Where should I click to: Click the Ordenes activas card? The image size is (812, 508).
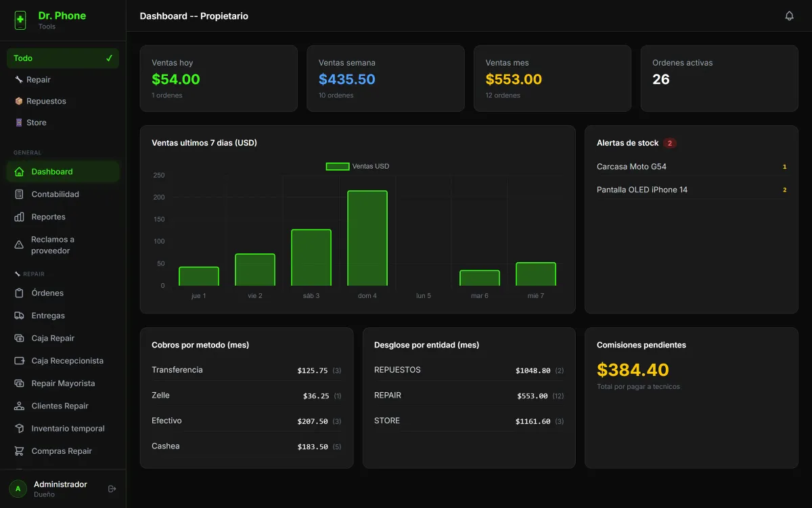[719, 79]
